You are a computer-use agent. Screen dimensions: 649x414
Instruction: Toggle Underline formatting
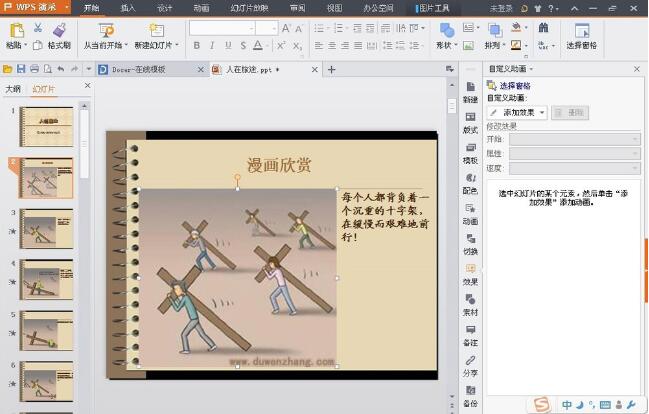pos(228,45)
